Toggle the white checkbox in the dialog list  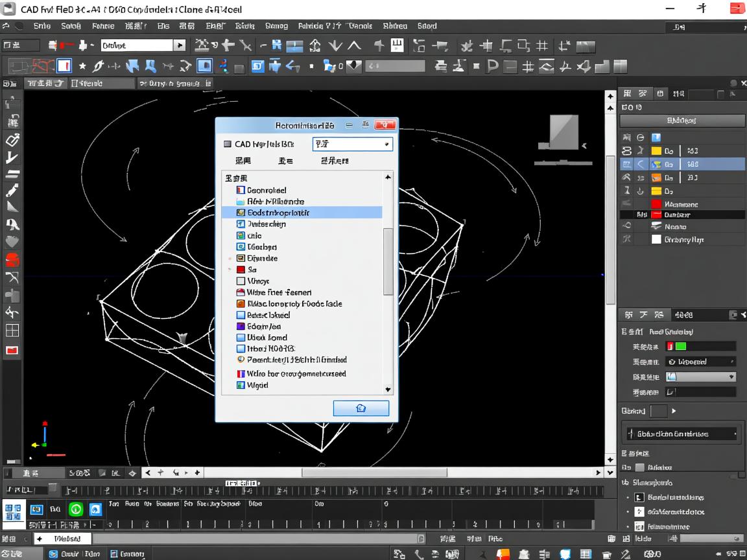tap(241, 281)
